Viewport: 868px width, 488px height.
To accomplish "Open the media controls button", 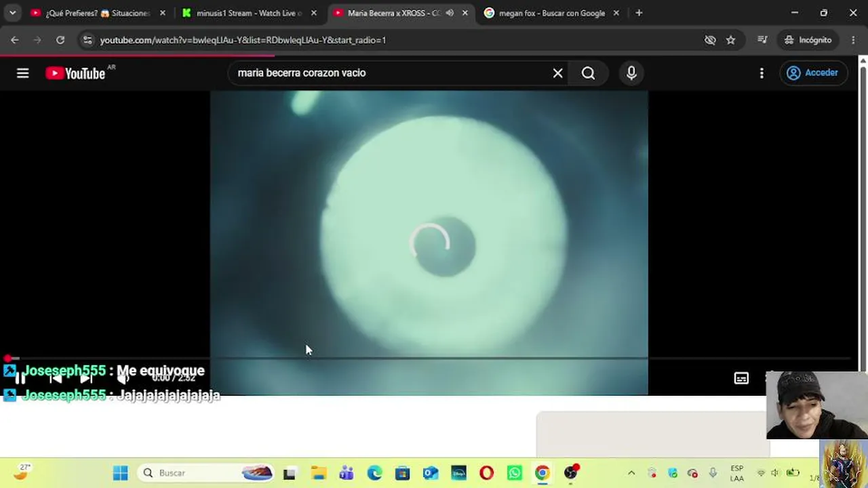I will click(x=762, y=40).
